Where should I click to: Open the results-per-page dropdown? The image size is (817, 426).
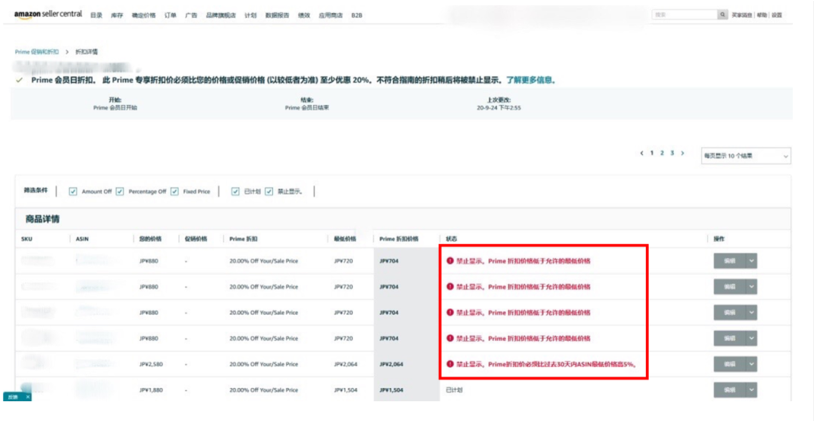[745, 156]
